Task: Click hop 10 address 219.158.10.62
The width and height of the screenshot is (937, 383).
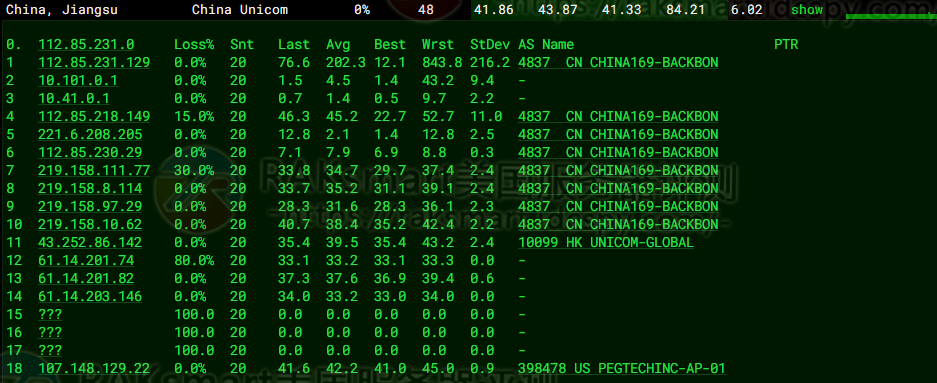Action: 90,225
